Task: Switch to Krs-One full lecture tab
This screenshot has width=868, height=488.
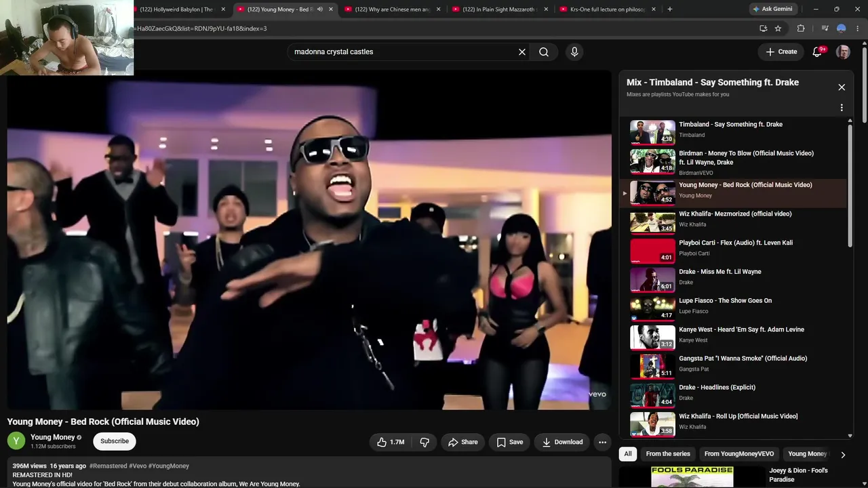Action: pyautogui.click(x=608, y=9)
